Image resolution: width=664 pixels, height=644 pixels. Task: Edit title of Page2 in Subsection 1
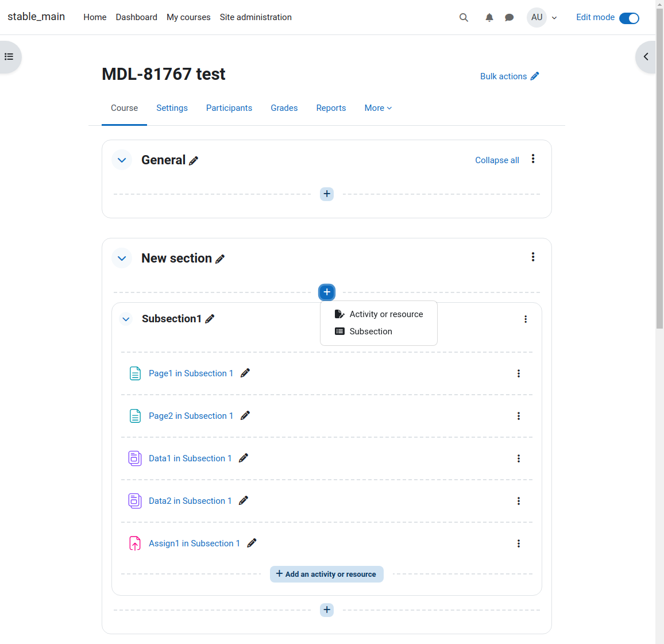pyautogui.click(x=245, y=416)
